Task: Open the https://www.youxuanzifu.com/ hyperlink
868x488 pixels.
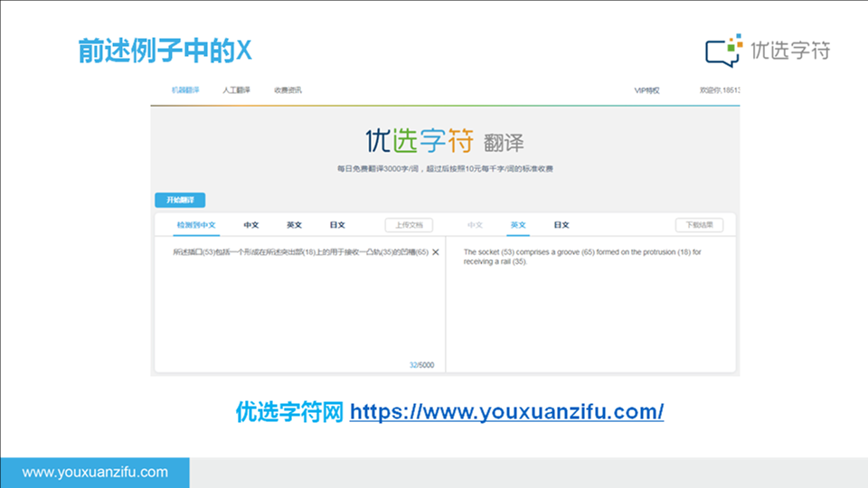Action: click(506, 411)
